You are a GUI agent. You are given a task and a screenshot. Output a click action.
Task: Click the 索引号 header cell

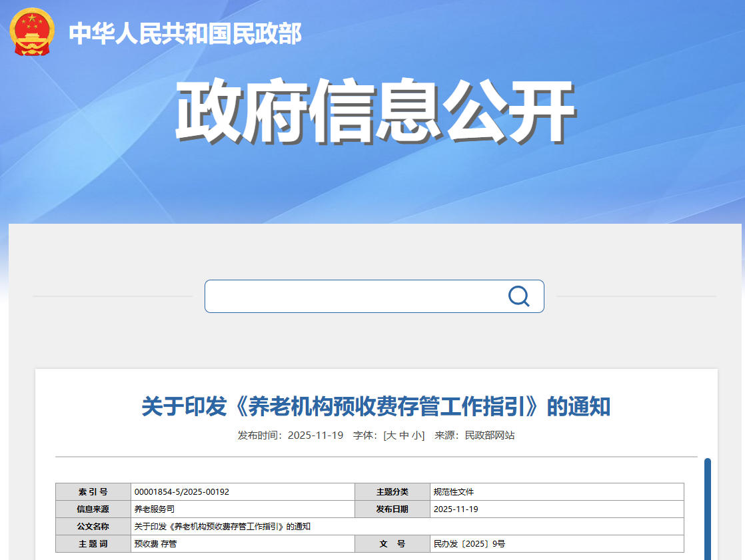[x=93, y=492]
